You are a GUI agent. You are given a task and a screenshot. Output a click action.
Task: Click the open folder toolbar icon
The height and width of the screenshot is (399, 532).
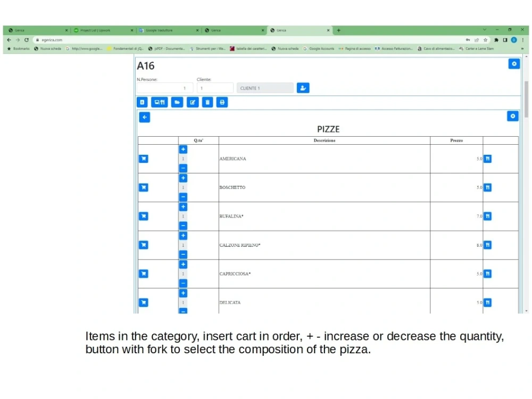177,102
